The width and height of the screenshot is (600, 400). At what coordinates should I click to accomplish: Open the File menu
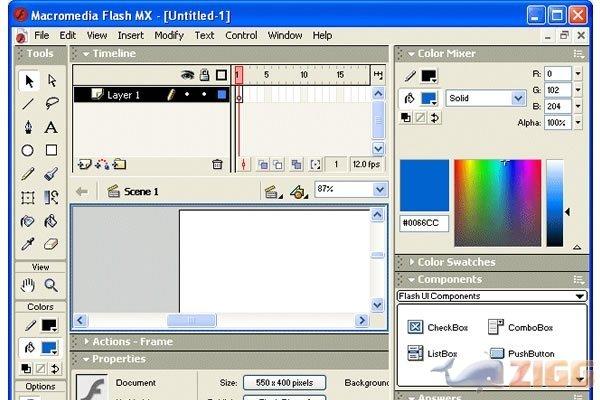42,35
